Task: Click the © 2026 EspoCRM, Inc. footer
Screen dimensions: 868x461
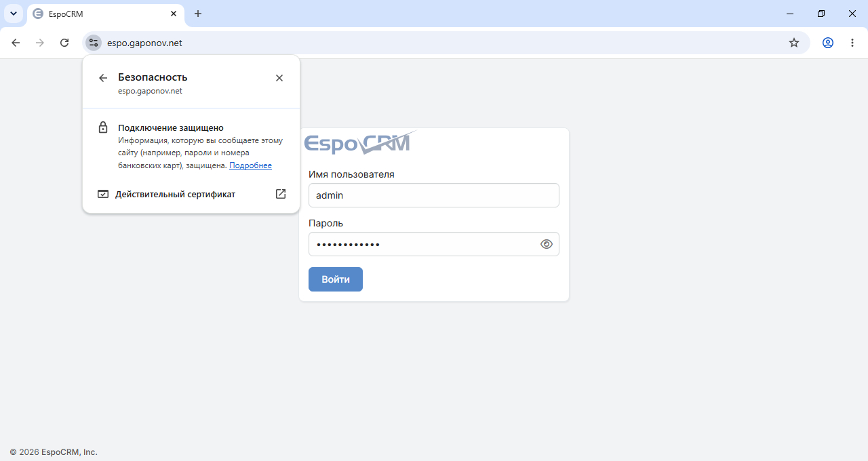Action: (54, 452)
